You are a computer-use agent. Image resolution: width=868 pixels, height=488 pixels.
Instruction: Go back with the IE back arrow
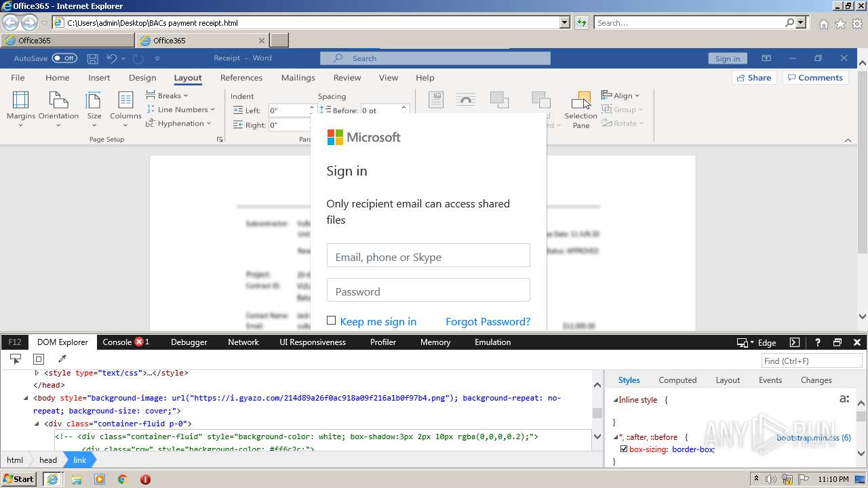tap(11, 22)
